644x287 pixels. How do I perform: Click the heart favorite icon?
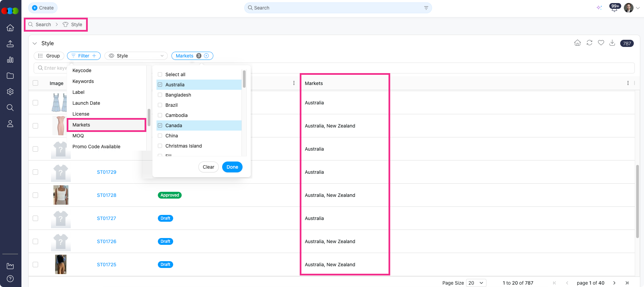click(601, 43)
